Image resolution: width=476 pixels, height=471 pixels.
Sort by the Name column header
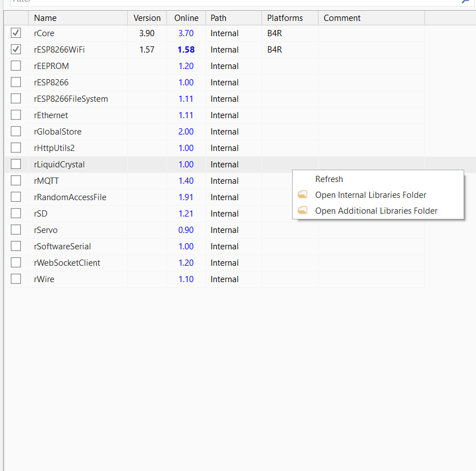(x=78, y=18)
